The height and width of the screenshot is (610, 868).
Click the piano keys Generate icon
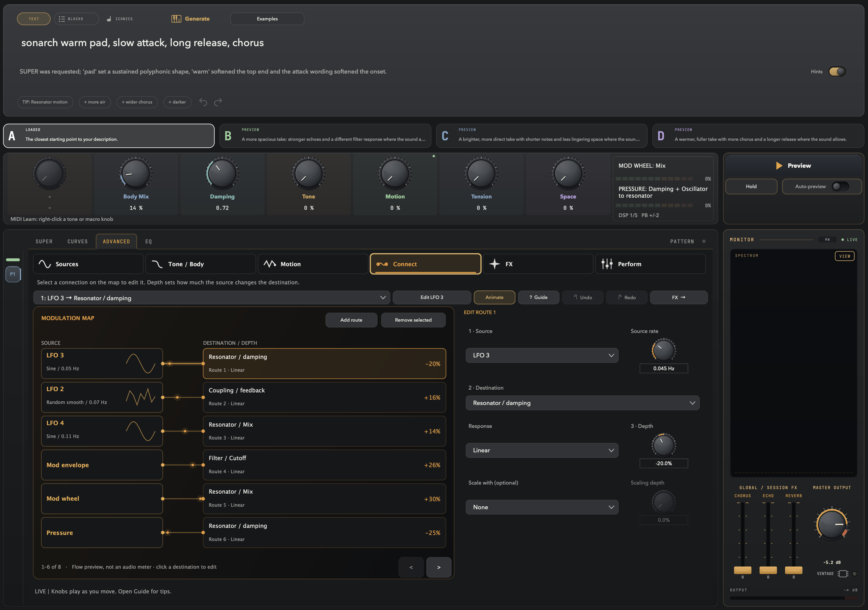tap(176, 19)
